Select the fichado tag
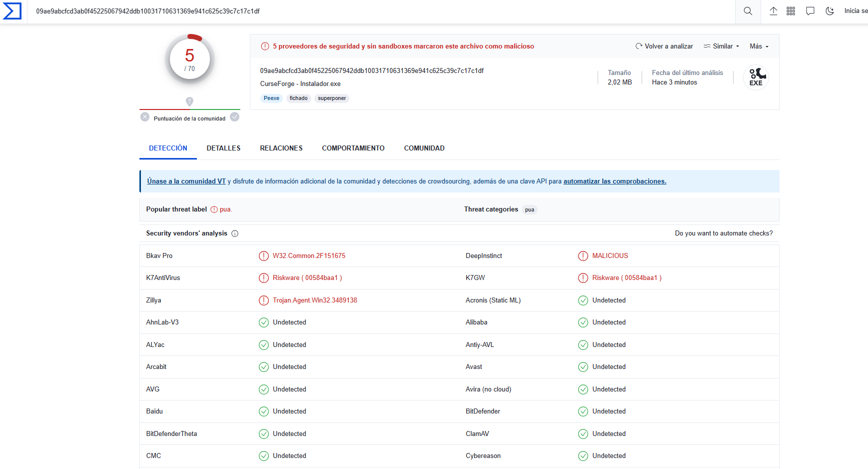 [x=298, y=98]
